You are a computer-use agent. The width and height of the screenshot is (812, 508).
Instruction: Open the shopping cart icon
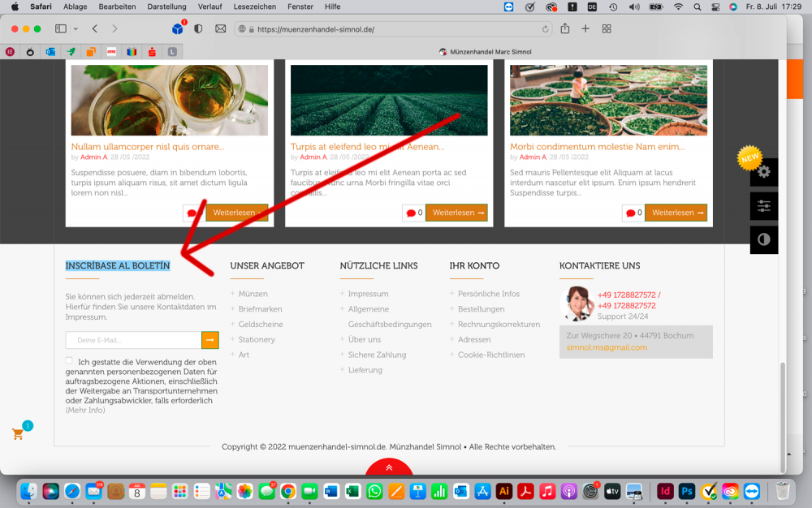tap(18, 433)
